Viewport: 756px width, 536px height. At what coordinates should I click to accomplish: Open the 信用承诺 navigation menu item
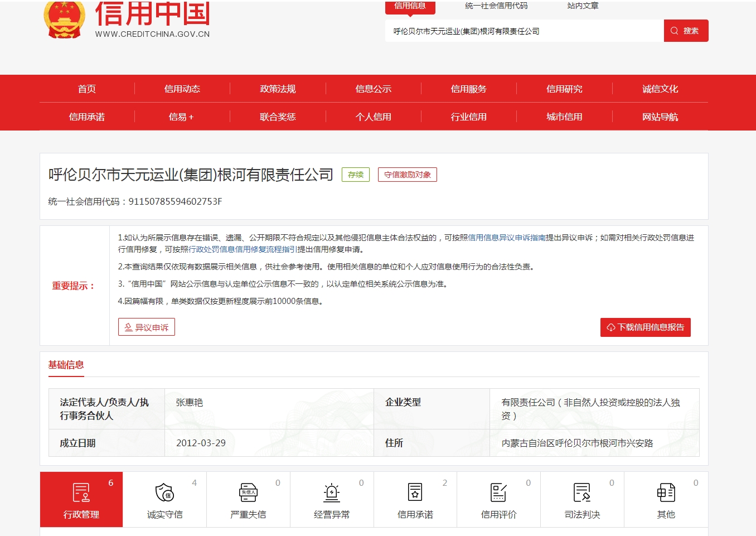[87, 117]
